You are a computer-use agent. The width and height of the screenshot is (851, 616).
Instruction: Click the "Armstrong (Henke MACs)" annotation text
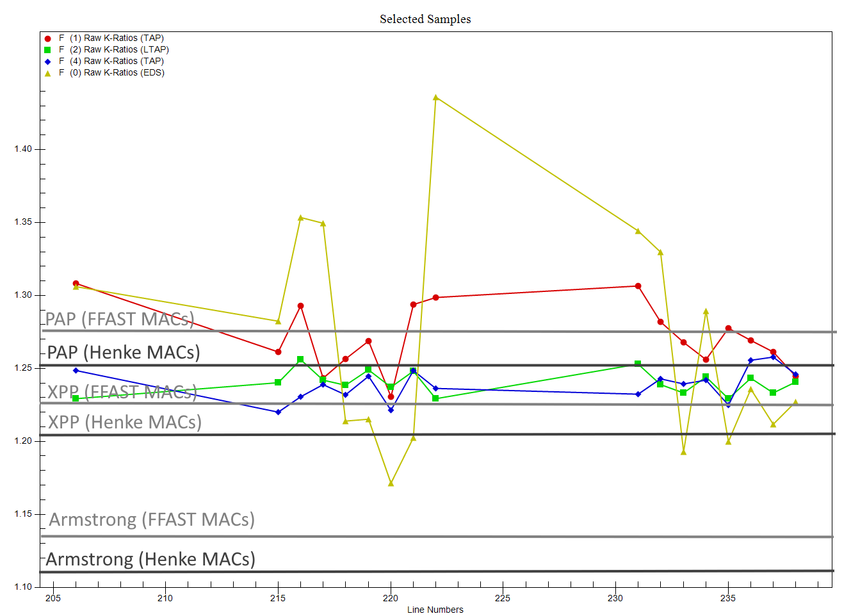tap(150, 559)
